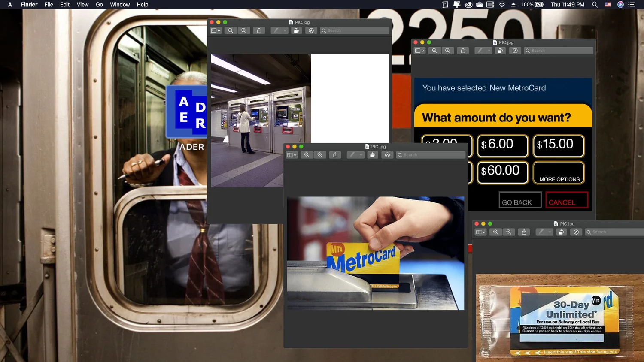Open sidebar view menu in 30-Day Unlimited card window

480,232
